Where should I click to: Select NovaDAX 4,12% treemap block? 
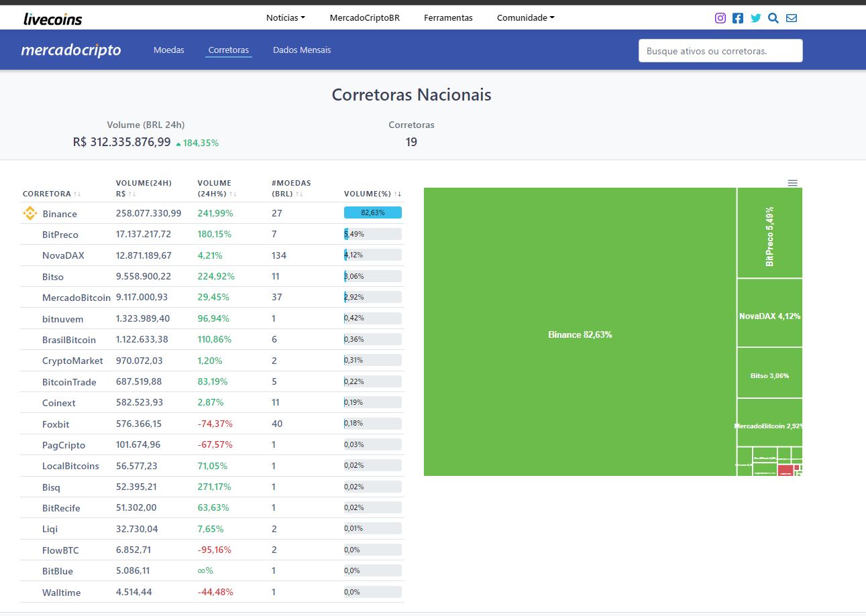[x=770, y=313]
